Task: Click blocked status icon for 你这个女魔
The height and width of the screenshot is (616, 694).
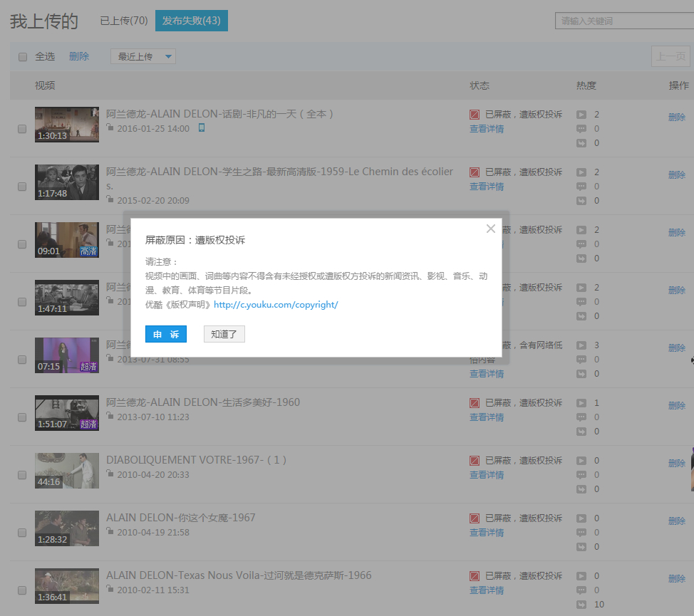Action: click(475, 518)
